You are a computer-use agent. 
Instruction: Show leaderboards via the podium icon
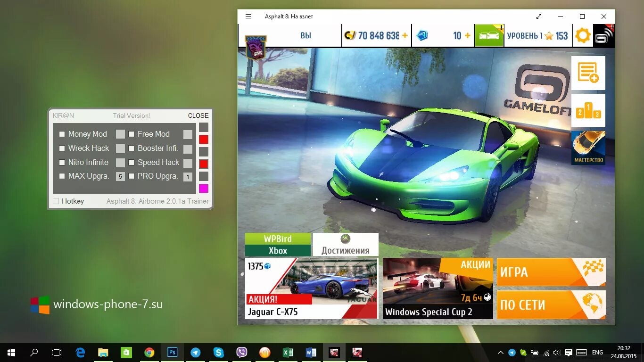point(588,111)
